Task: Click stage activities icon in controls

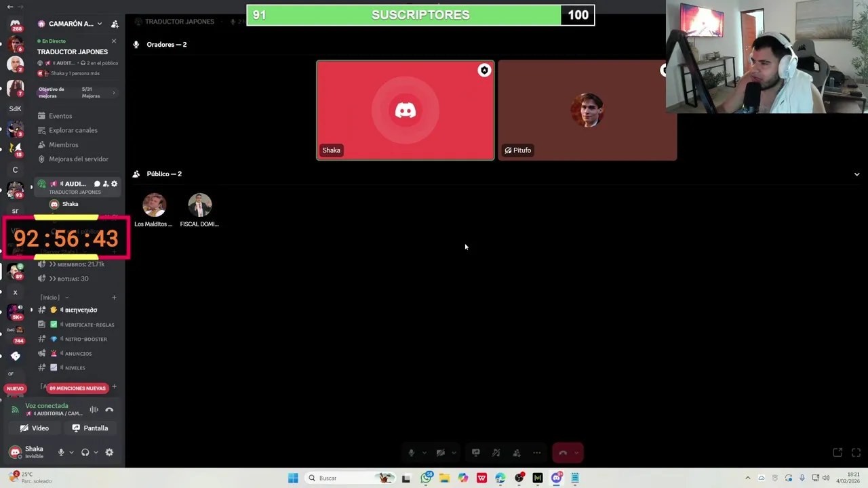Action: pos(496,453)
